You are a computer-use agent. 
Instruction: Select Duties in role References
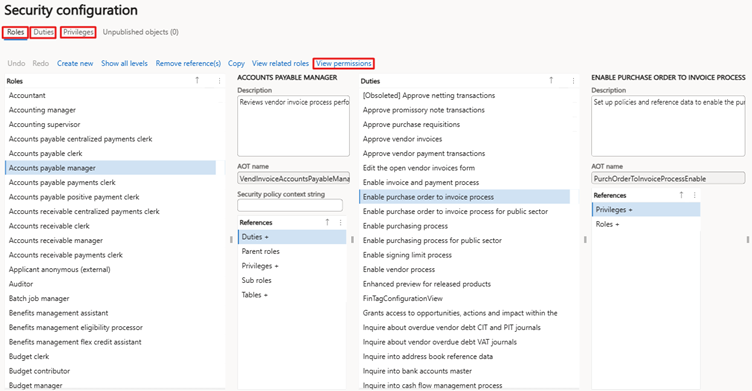(x=292, y=237)
